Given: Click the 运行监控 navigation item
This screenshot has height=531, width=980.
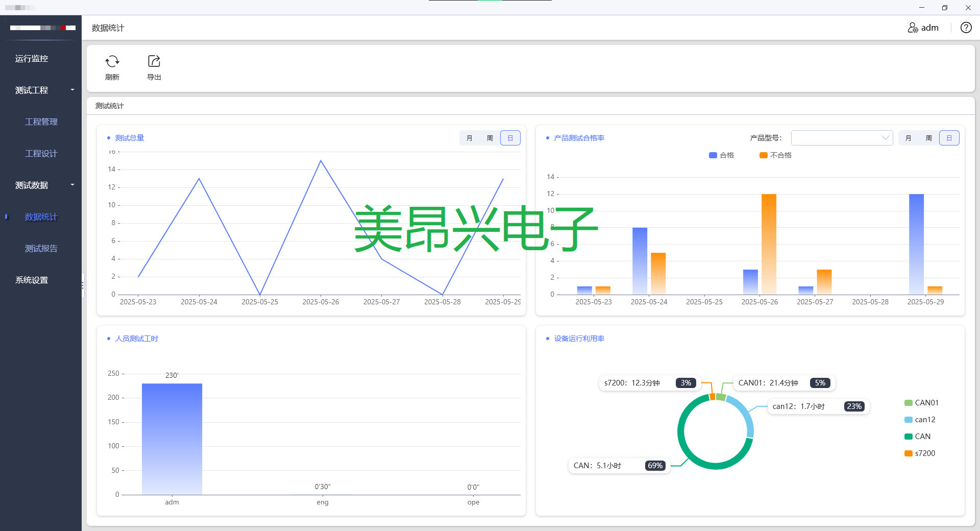Looking at the screenshot, I should click(32, 58).
